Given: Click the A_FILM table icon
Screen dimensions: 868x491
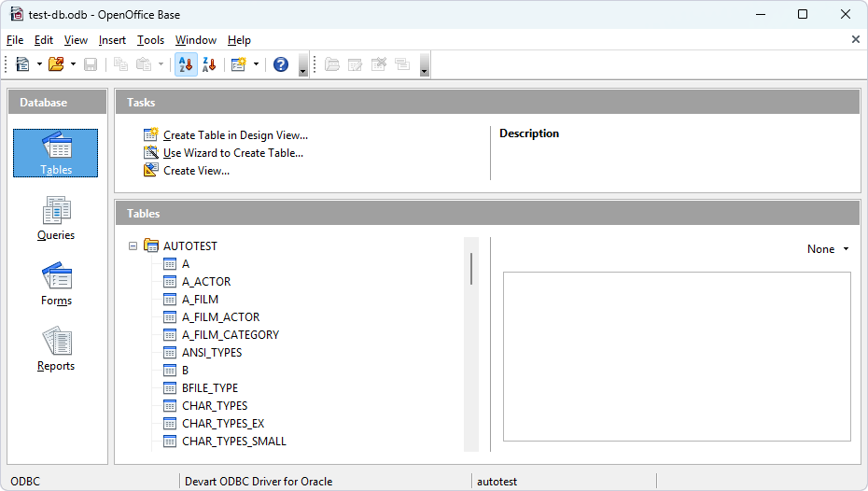Looking at the screenshot, I should (x=170, y=300).
